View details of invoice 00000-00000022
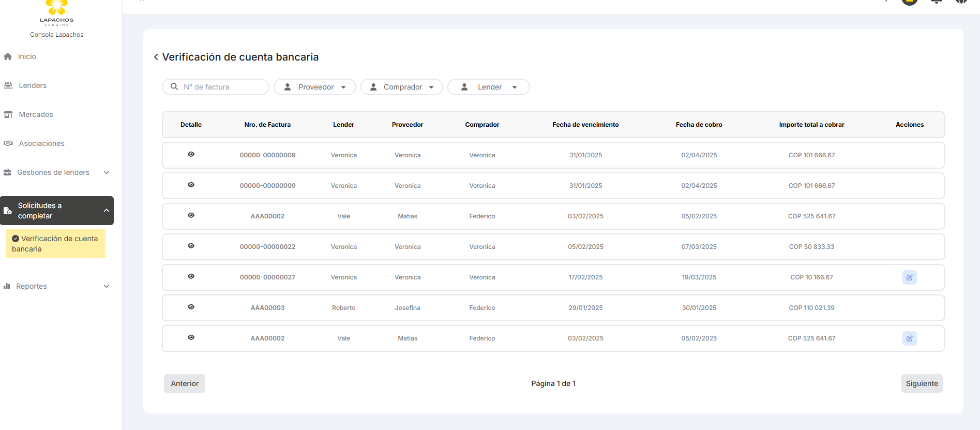Viewport: 980px width, 430px height. click(191, 246)
